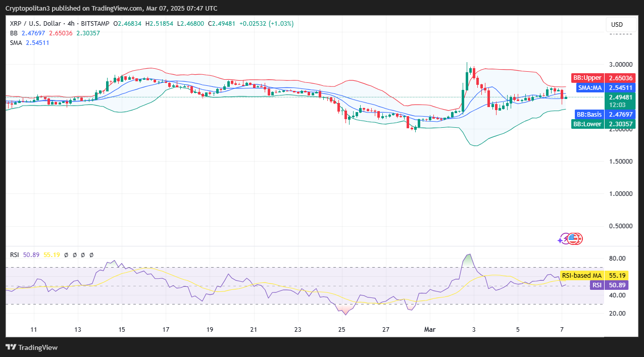The height and width of the screenshot is (357, 644).
Task: Click the purple lightning event icon
Action: click(565, 239)
